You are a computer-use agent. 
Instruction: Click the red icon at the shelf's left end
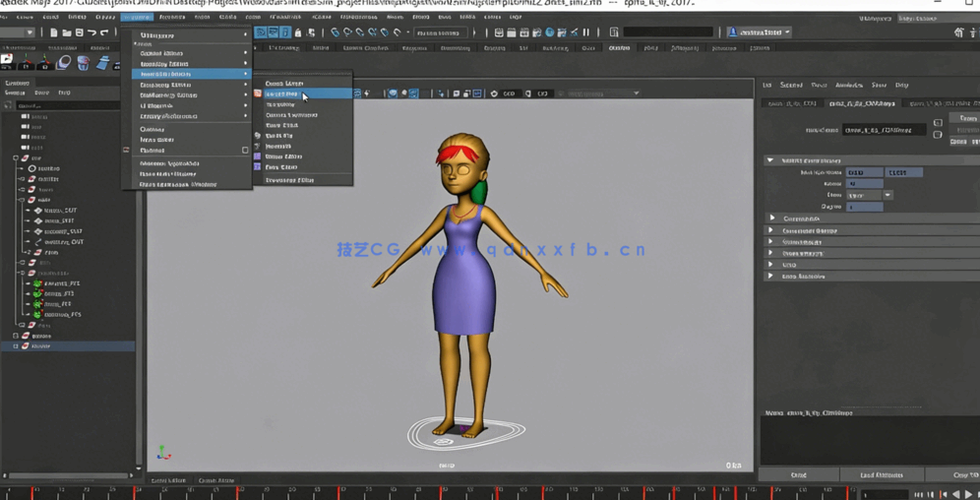click(7, 61)
